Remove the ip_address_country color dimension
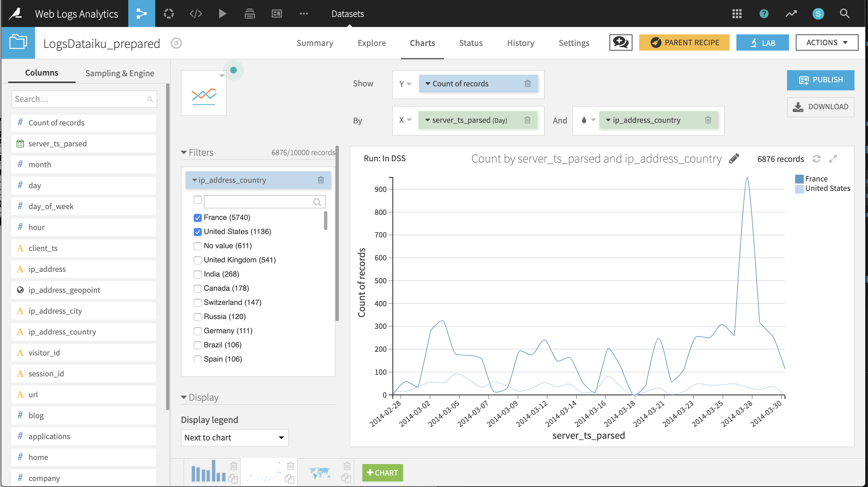 [x=708, y=120]
